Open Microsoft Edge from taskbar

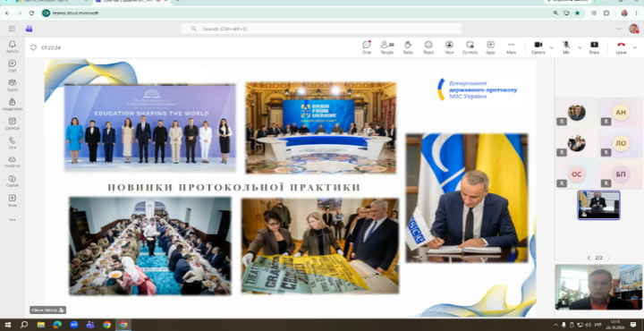(x=57, y=325)
